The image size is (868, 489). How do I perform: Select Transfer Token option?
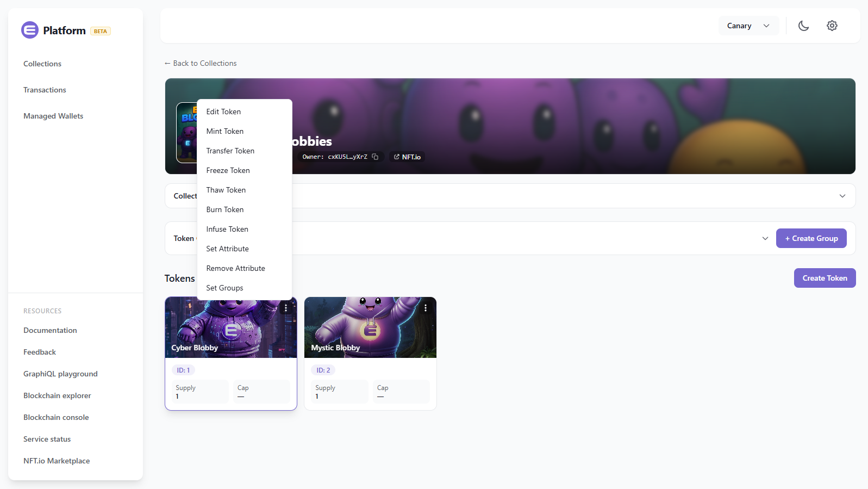tap(244, 151)
